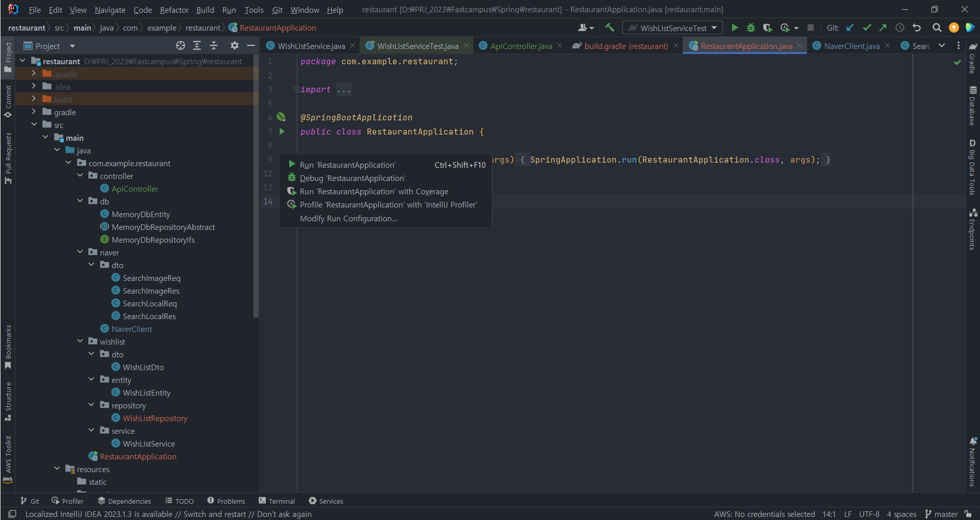
Task: Click Git update project arrow icon
Action: tap(850, 28)
